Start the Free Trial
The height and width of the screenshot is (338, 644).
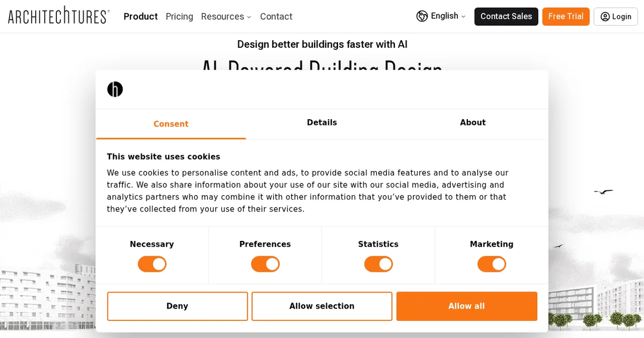click(x=566, y=17)
